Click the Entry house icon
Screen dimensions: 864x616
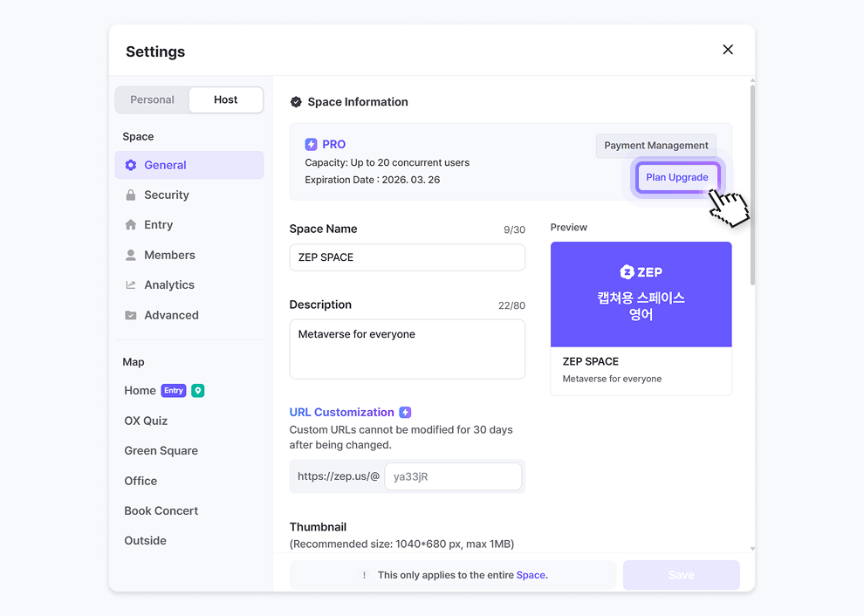click(x=131, y=225)
